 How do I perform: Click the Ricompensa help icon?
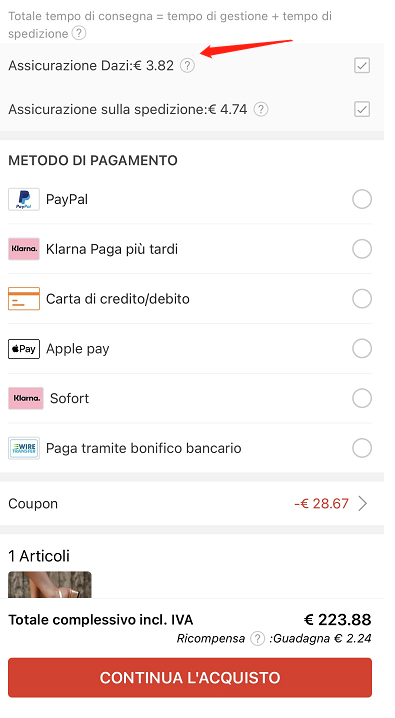coord(258,638)
